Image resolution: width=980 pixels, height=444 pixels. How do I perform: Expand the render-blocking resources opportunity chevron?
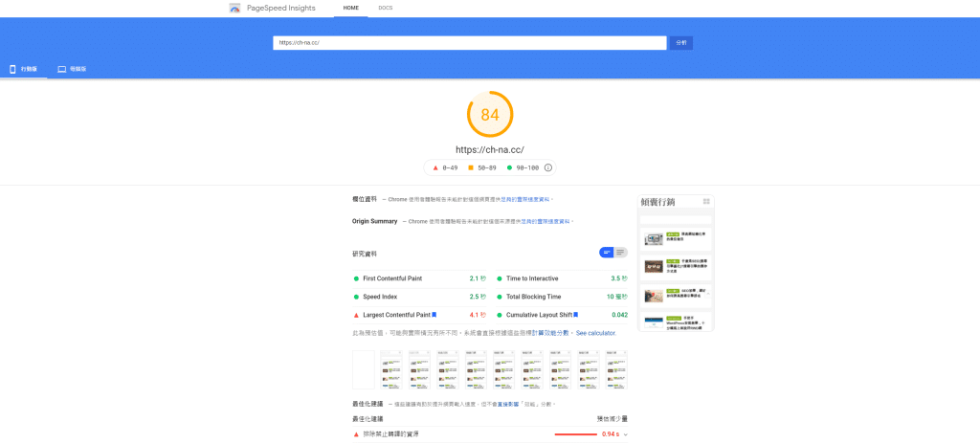(x=625, y=434)
